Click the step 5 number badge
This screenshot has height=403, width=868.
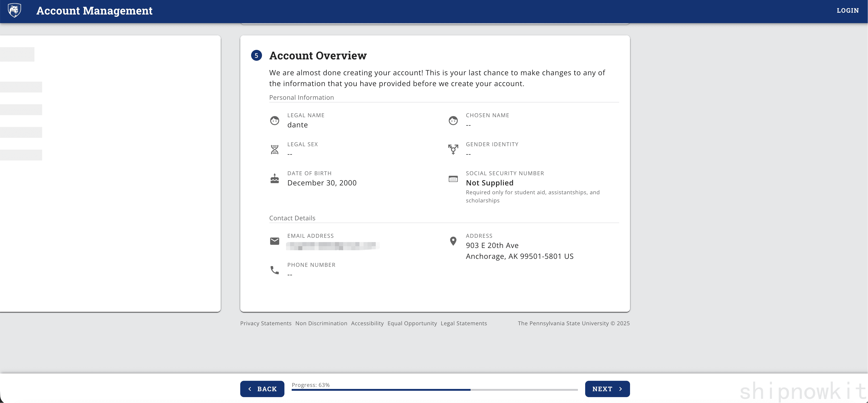[256, 56]
